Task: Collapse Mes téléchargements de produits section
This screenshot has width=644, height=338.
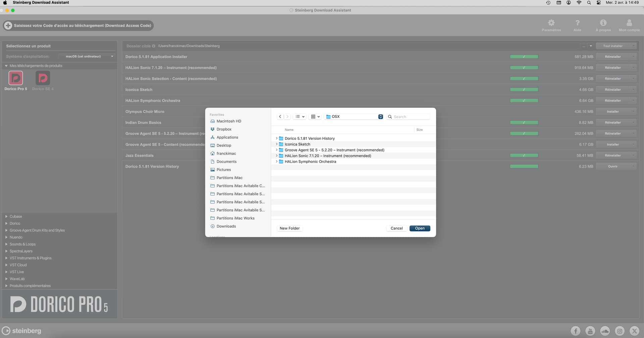Action: (6, 66)
